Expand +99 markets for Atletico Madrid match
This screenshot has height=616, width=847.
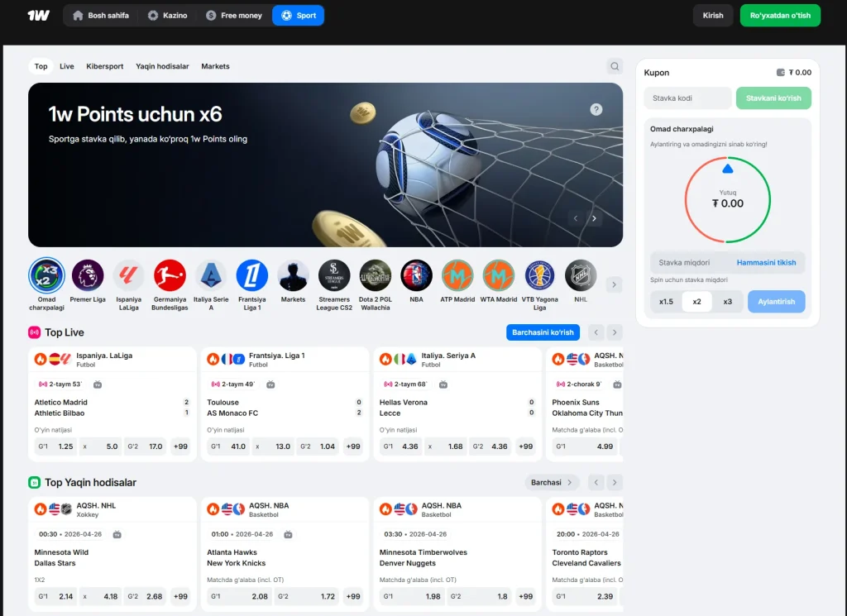tap(180, 446)
